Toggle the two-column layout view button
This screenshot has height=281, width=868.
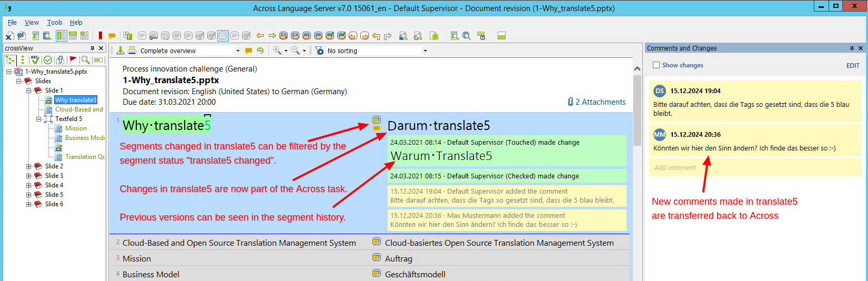(62, 36)
